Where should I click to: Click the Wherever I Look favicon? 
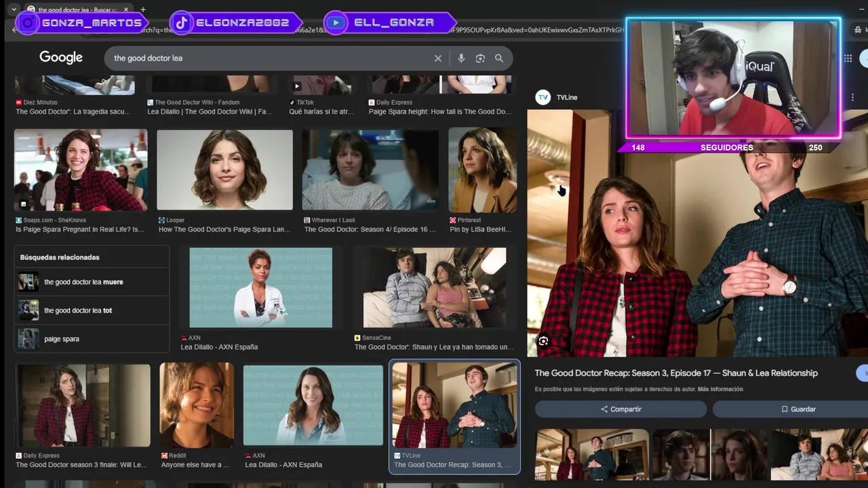(x=307, y=220)
